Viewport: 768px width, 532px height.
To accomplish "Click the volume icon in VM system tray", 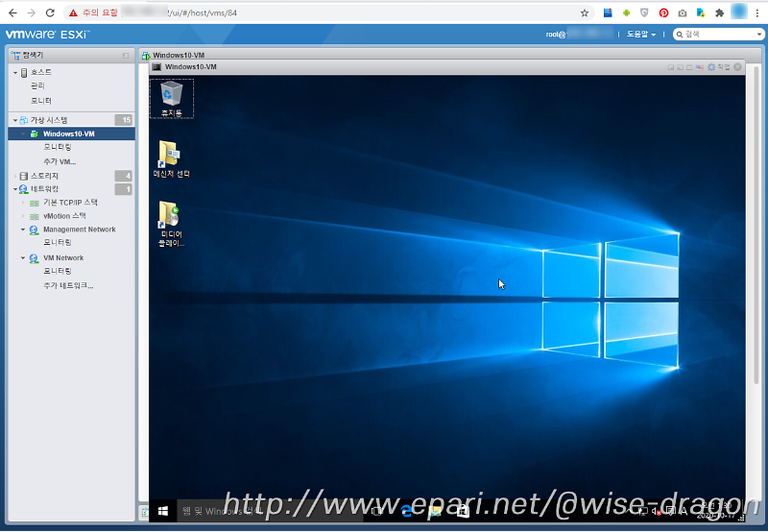I will 656,512.
